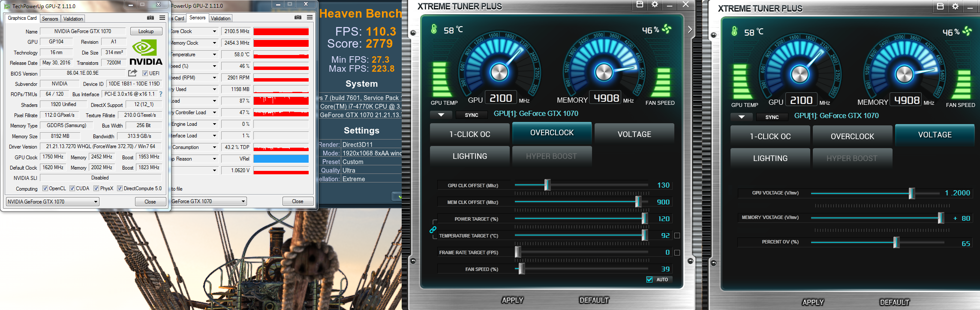Open the Memory Used sensor dropdown arrow
The image size is (980, 310).
pos(214,89)
